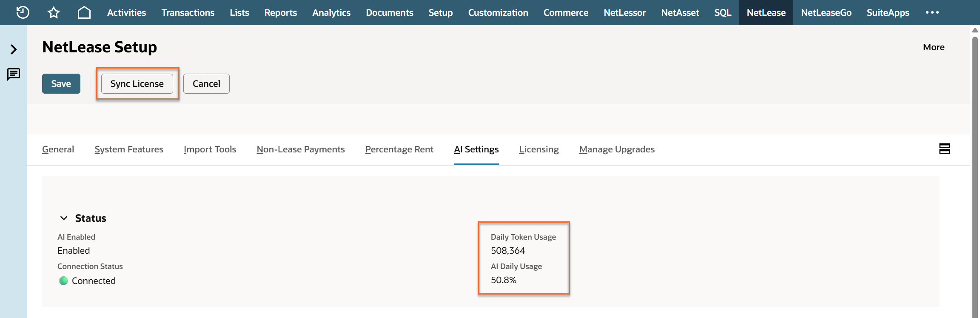This screenshot has width=980, height=318.
Task: Switch to the Licensing tab
Action: 539,149
